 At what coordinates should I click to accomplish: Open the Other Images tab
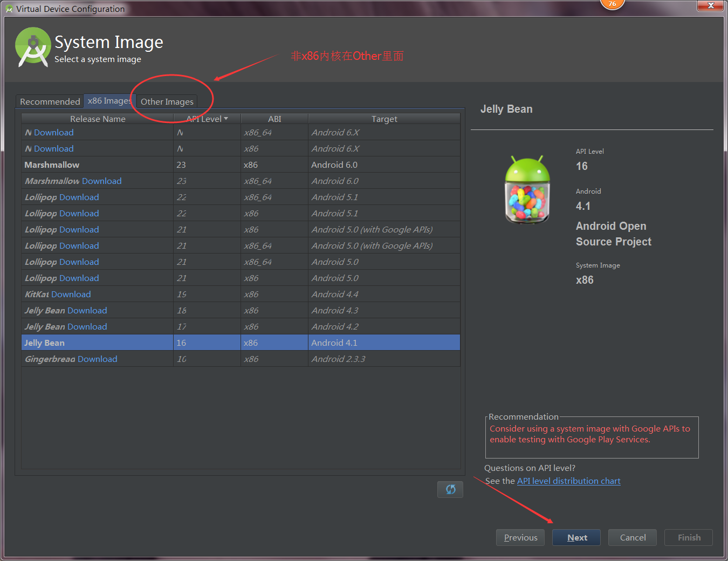pyautogui.click(x=167, y=101)
